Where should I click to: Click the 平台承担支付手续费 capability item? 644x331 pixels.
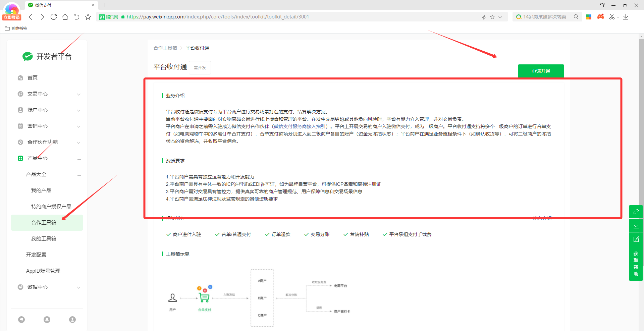pyautogui.click(x=407, y=234)
